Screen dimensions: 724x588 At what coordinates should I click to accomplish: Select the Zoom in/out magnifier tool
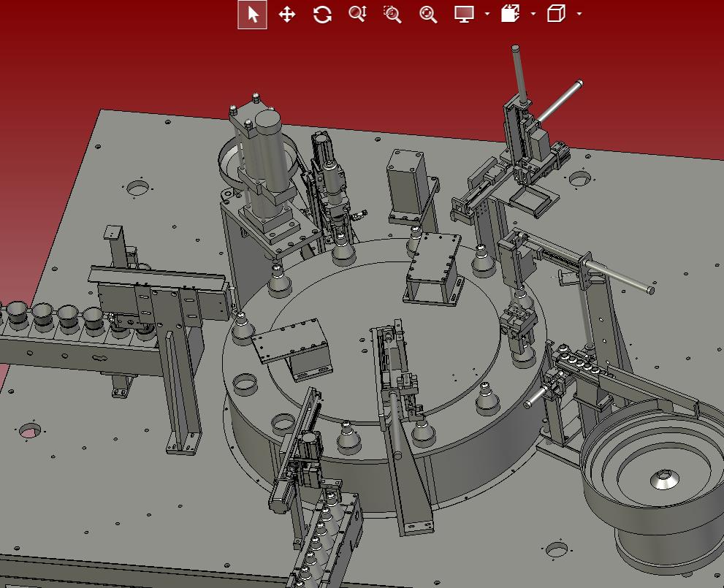click(357, 15)
